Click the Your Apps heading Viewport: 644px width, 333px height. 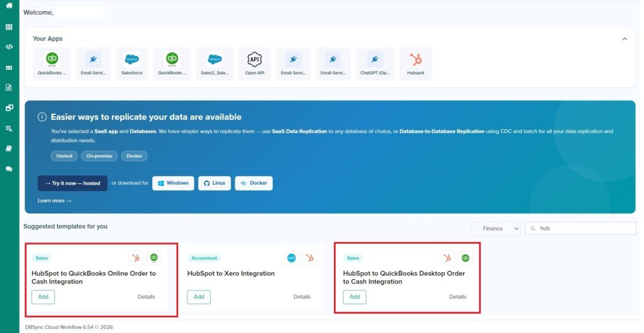48,38
